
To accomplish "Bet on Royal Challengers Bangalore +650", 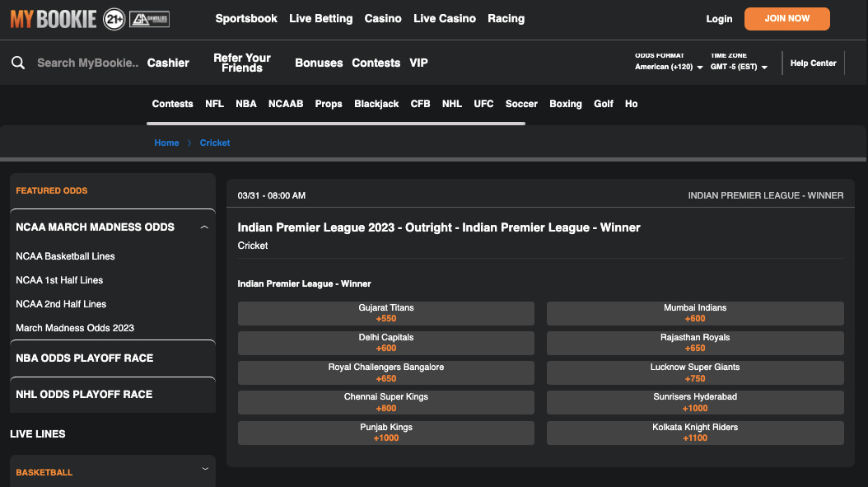I will click(386, 372).
